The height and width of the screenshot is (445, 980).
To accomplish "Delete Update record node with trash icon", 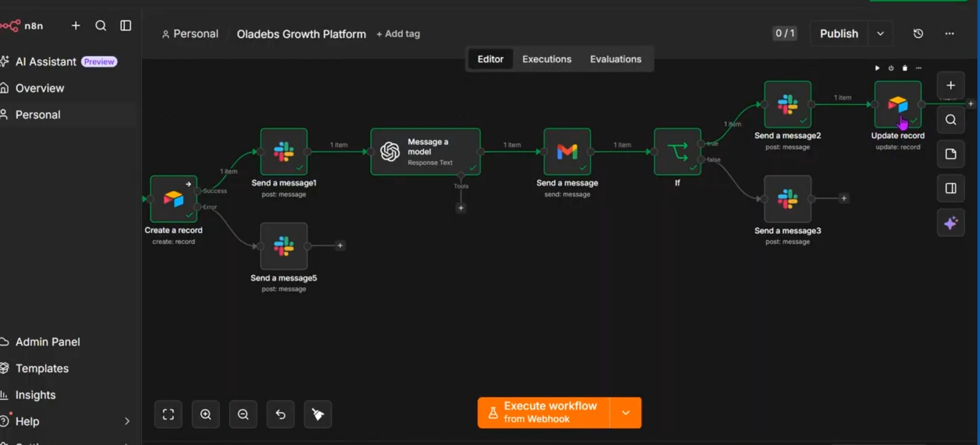I will point(905,68).
